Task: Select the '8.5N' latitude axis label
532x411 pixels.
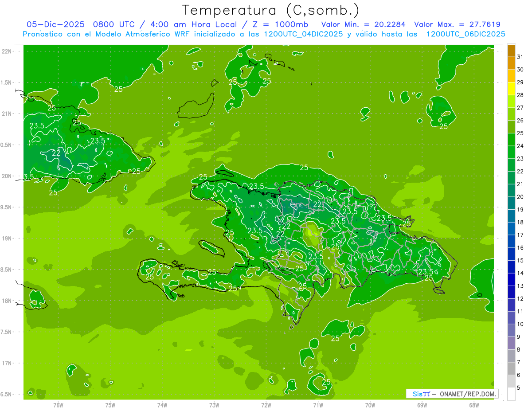Action: point(7,270)
